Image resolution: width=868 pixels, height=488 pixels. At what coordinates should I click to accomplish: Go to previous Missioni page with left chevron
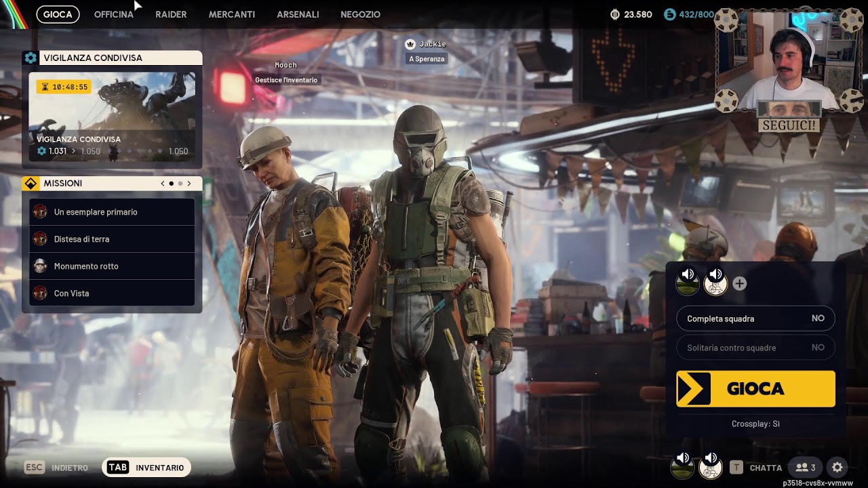coord(162,183)
